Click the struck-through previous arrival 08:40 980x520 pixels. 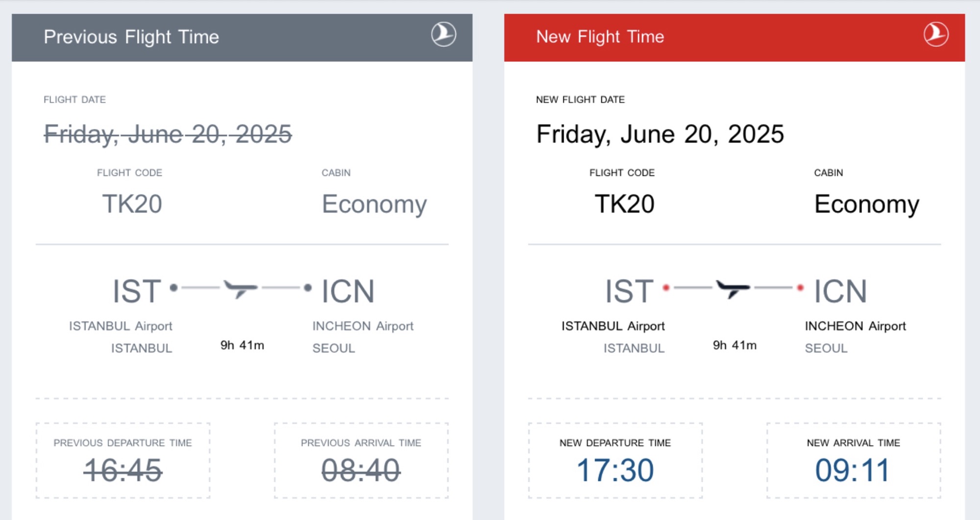pyautogui.click(x=361, y=470)
